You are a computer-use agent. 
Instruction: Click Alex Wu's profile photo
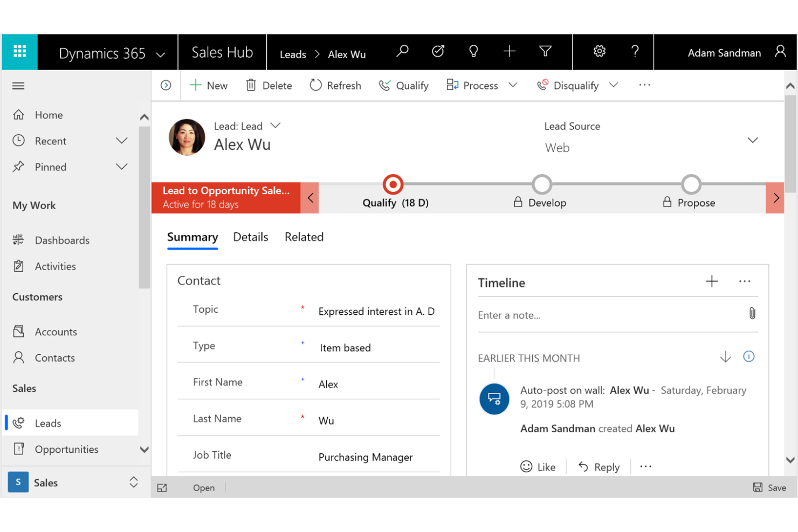(187, 137)
